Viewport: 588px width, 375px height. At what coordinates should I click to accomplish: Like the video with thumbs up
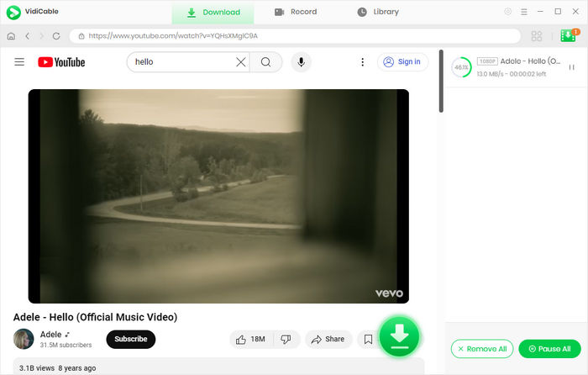[x=251, y=340]
